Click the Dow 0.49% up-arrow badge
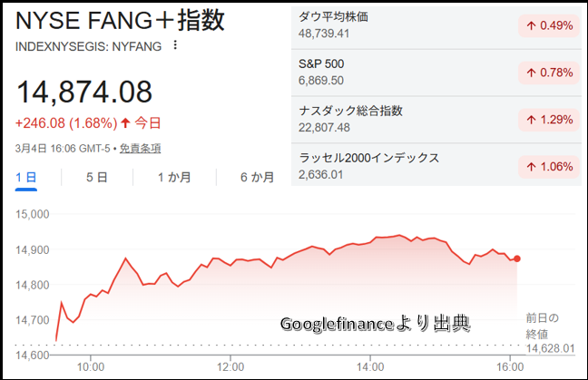The image size is (588, 380). tap(550, 25)
